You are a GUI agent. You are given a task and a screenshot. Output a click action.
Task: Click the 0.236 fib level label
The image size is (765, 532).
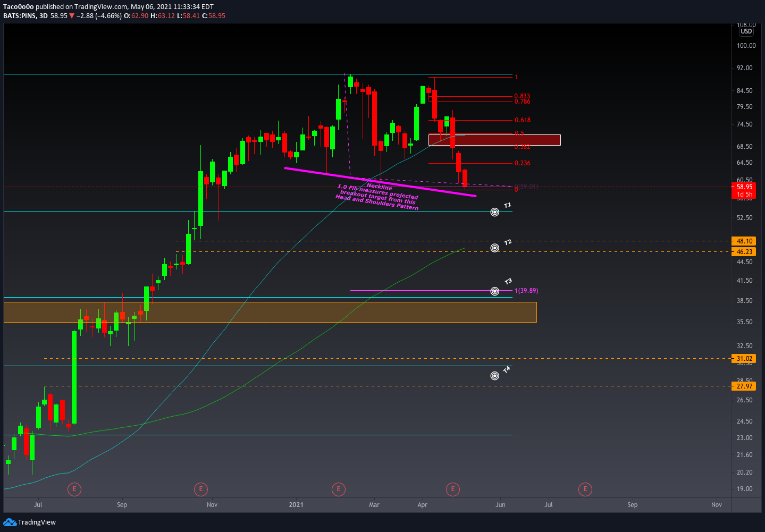pyautogui.click(x=523, y=163)
